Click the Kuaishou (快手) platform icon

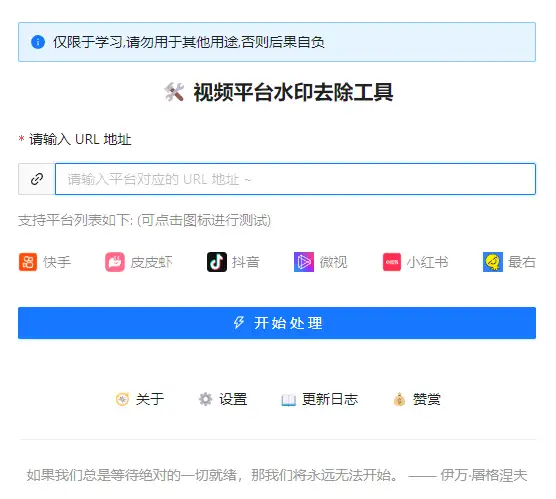point(28,262)
